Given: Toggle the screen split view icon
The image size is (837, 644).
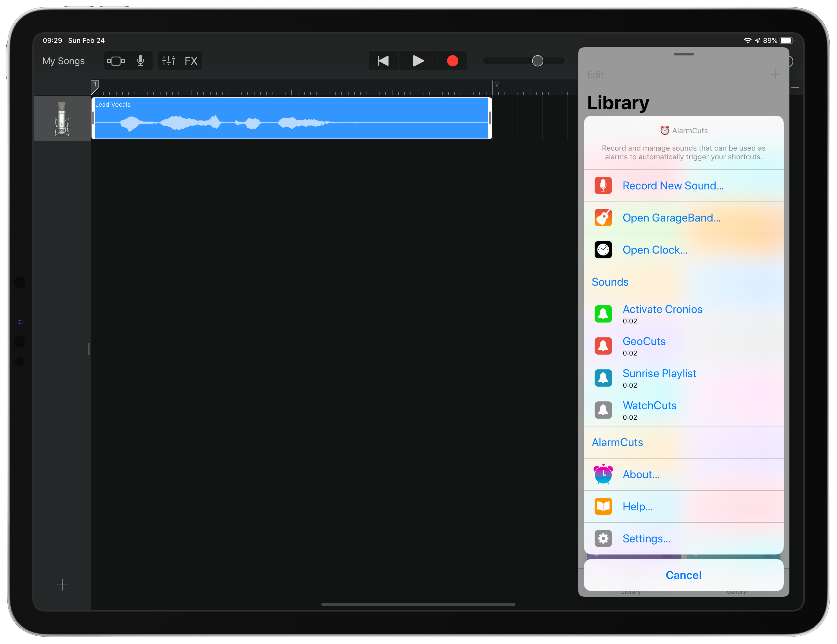Looking at the screenshot, I should [114, 61].
